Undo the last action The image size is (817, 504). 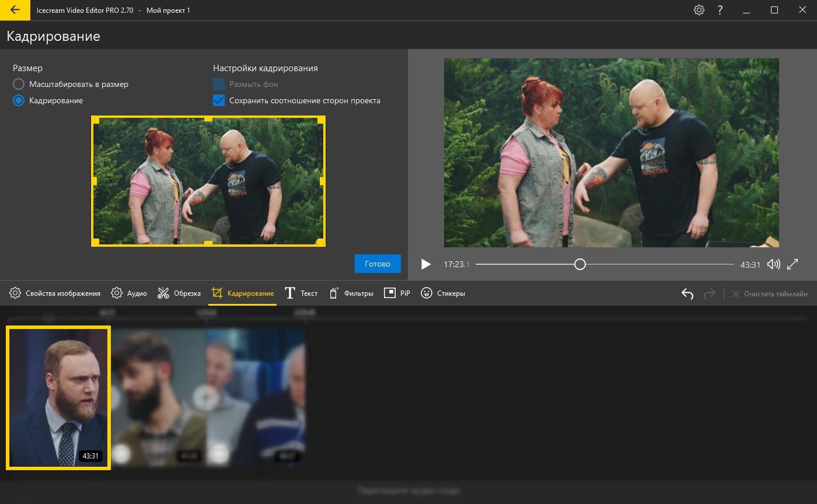click(x=687, y=293)
